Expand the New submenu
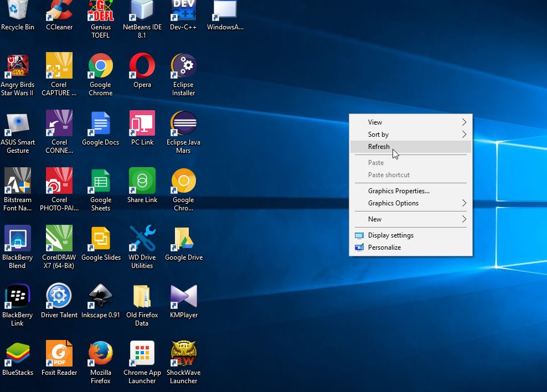The height and width of the screenshot is (392, 547). pos(411,219)
